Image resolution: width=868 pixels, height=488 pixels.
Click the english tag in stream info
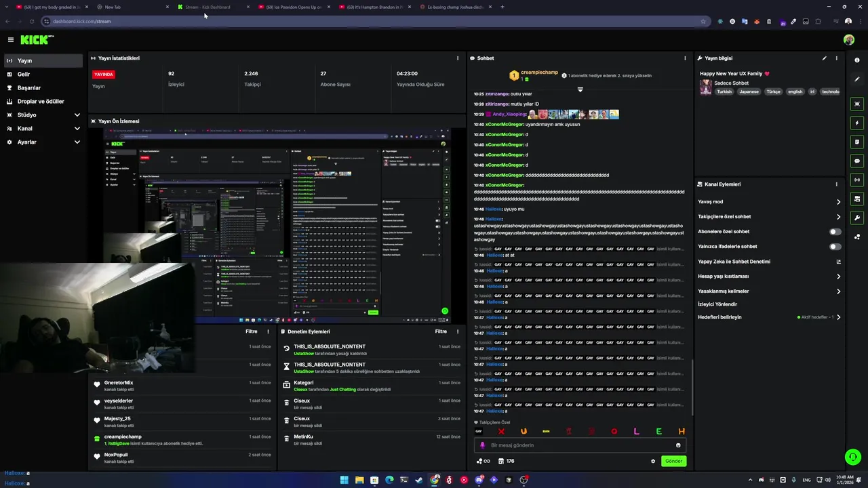pos(795,91)
